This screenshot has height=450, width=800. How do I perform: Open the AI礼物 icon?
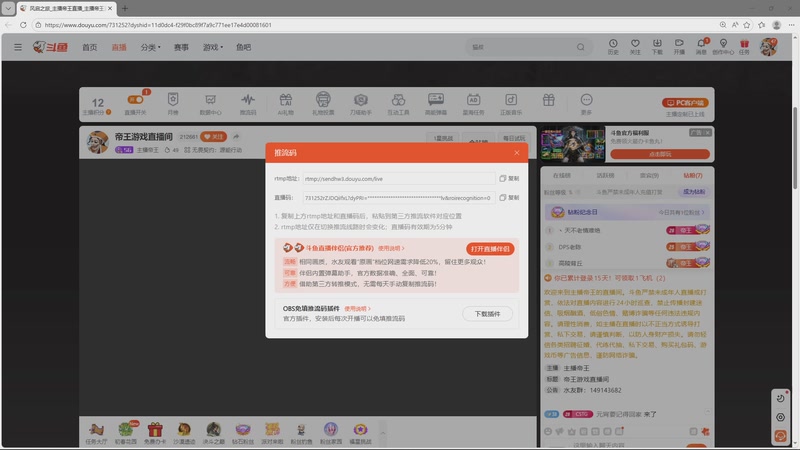click(x=286, y=104)
